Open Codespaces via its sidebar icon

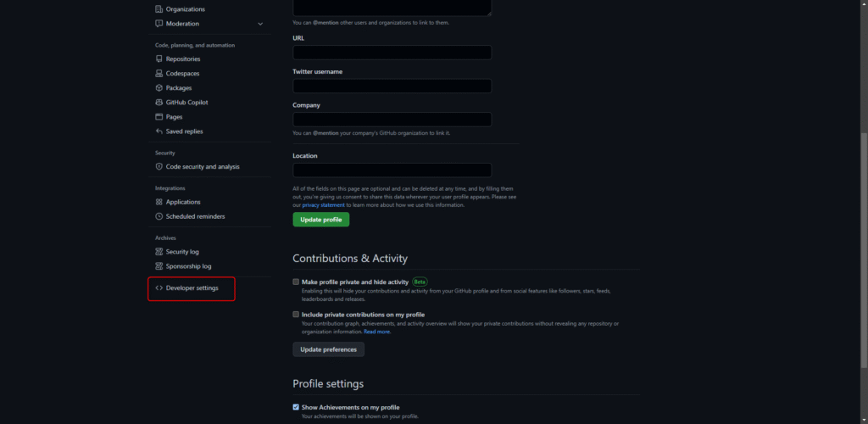[159, 74]
